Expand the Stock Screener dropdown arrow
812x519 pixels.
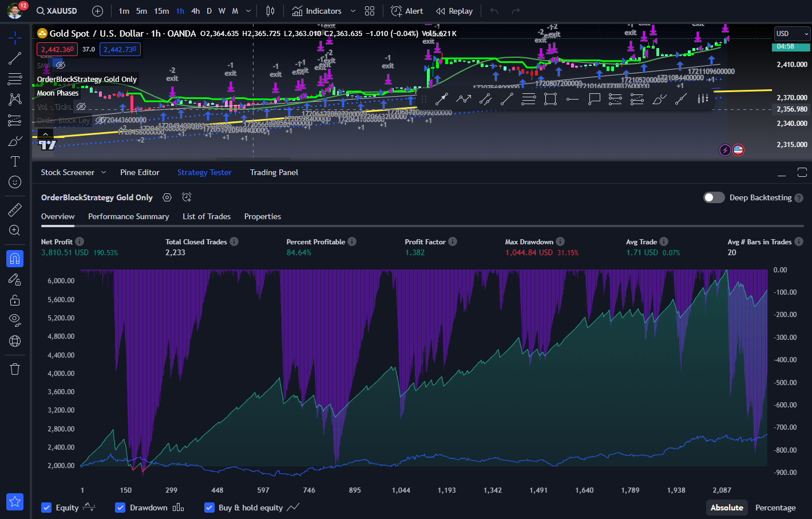tap(104, 172)
